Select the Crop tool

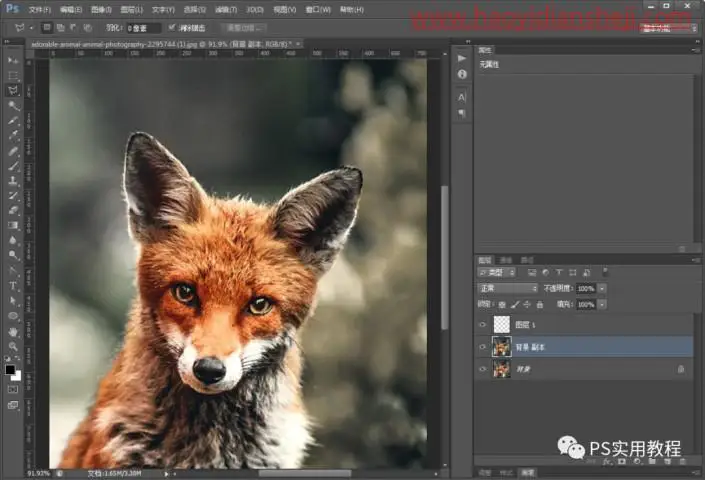13,120
